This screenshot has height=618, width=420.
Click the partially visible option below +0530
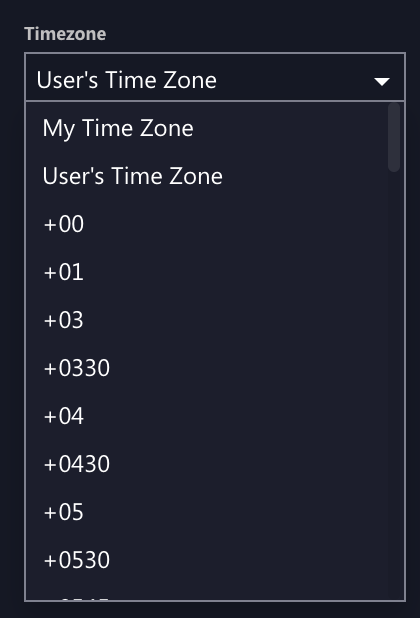(206, 593)
